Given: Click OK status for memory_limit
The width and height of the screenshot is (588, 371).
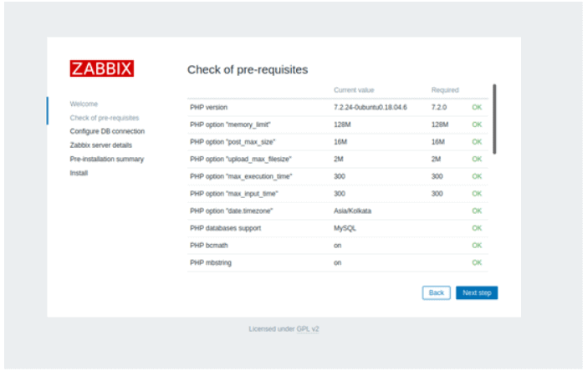Looking at the screenshot, I should coord(477,125).
